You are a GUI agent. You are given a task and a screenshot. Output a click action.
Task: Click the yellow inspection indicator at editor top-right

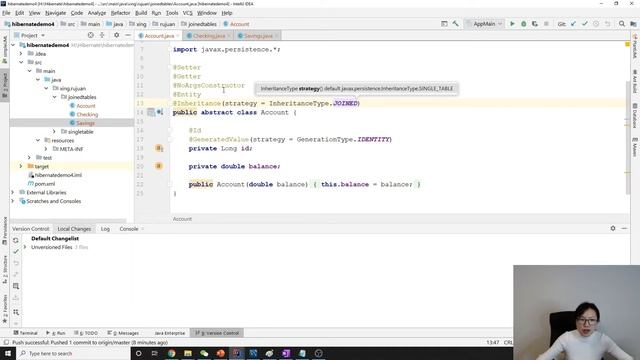pos(627,44)
